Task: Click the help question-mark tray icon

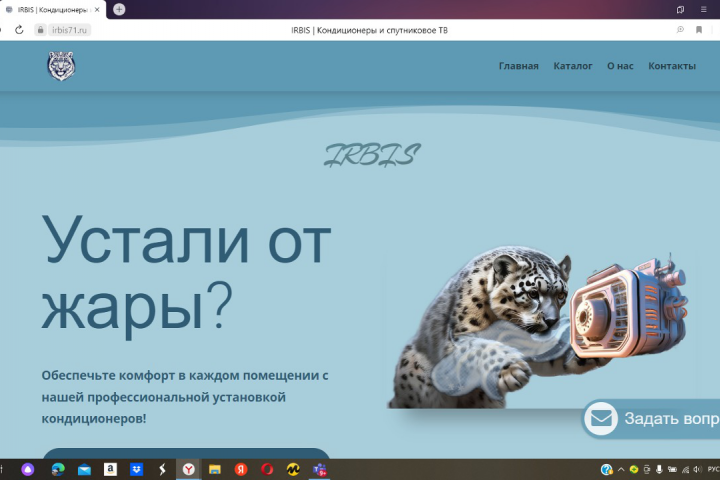Action: pos(607,469)
